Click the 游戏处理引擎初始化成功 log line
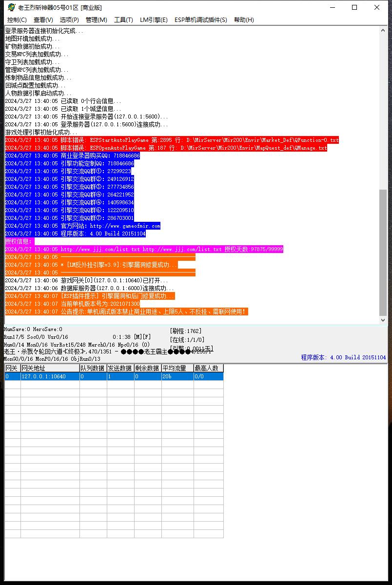 (x=41, y=132)
